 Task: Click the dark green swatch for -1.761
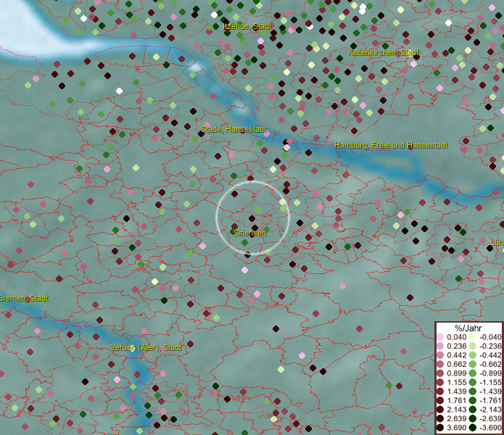[x=473, y=400]
